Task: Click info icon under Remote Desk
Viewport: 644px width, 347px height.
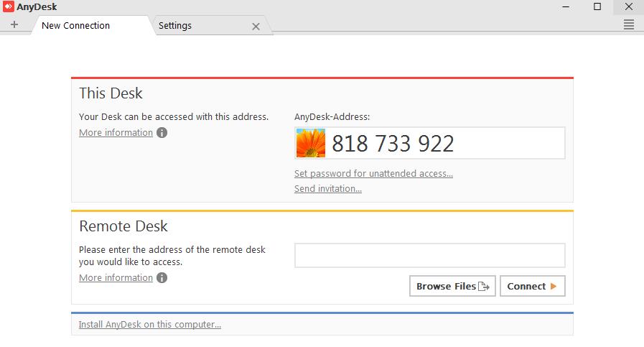Action: click(162, 278)
